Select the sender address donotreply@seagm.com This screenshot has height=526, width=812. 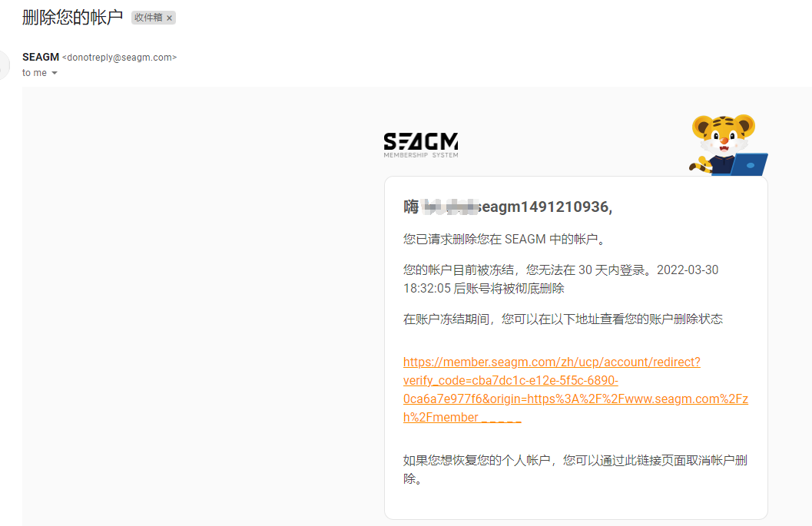[120, 58]
